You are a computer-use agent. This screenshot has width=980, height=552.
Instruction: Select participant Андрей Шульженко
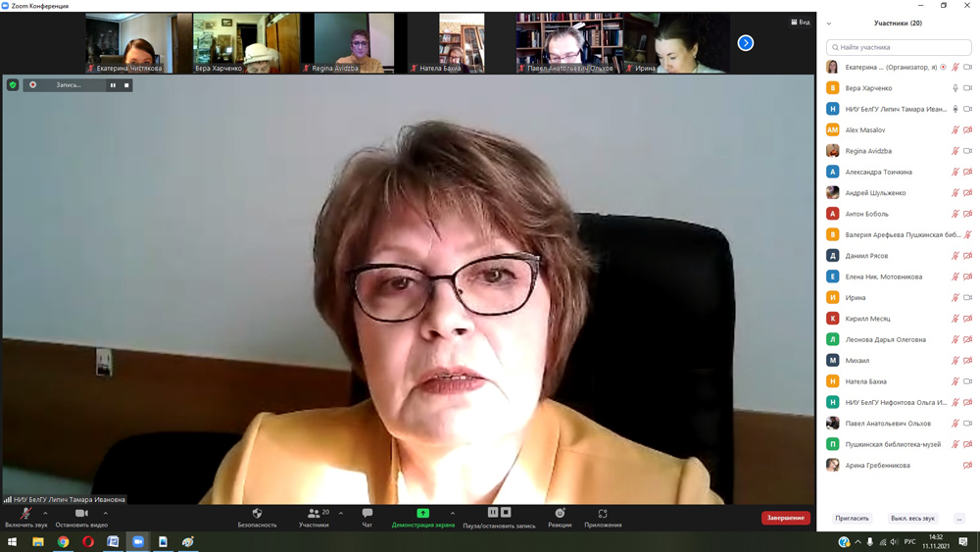tap(898, 192)
